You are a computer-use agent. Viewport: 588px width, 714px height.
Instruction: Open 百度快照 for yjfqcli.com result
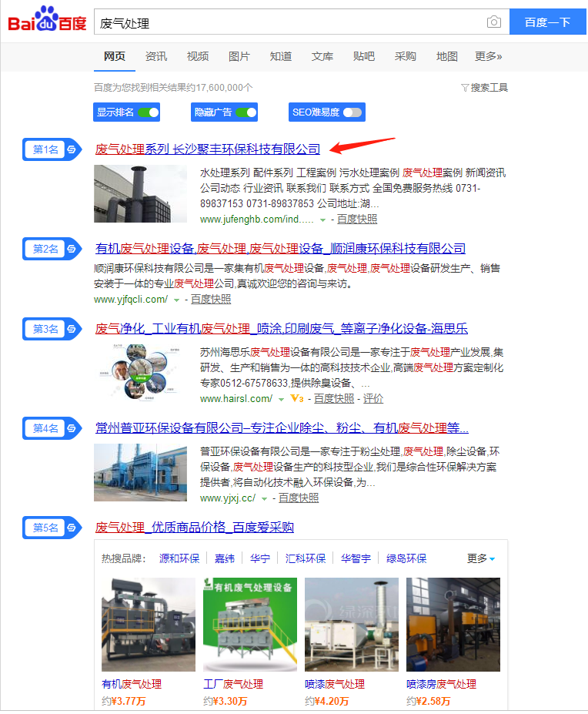pos(211,299)
